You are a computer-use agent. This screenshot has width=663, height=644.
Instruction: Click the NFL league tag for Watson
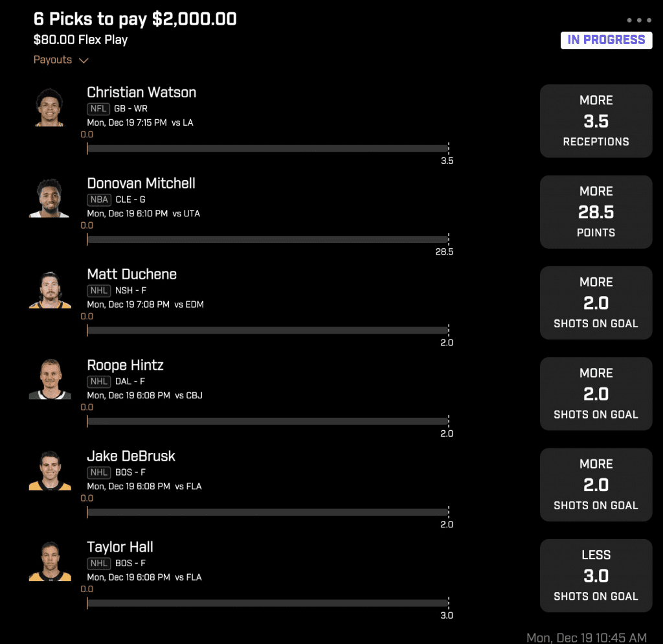pos(98,109)
